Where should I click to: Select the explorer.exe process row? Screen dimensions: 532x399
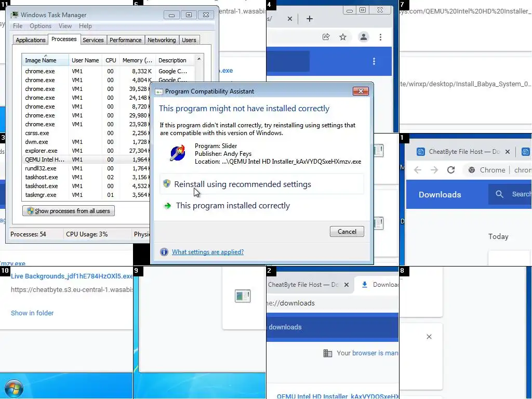coord(87,151)
